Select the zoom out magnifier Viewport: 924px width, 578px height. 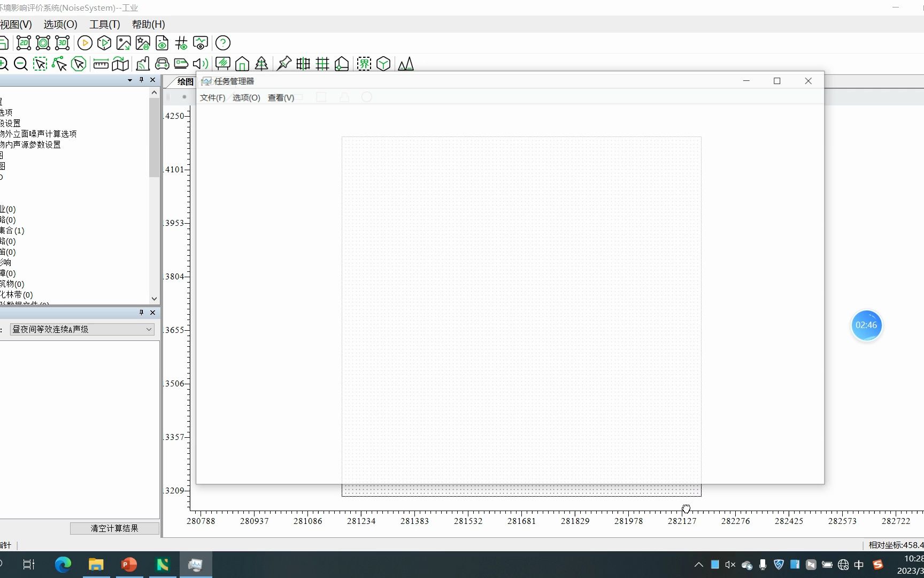coord(21,64)
